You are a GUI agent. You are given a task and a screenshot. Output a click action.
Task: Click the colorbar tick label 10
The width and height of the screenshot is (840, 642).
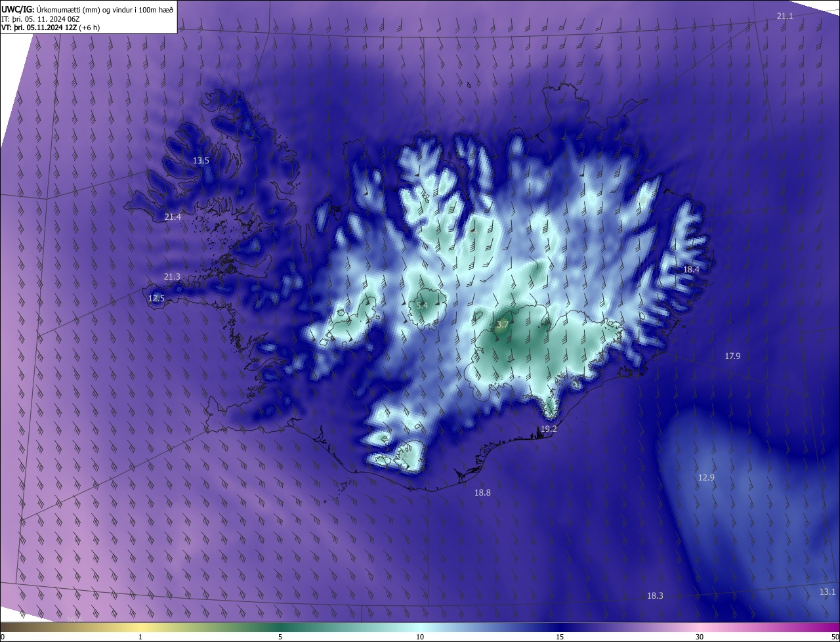[x=420, y=637]
